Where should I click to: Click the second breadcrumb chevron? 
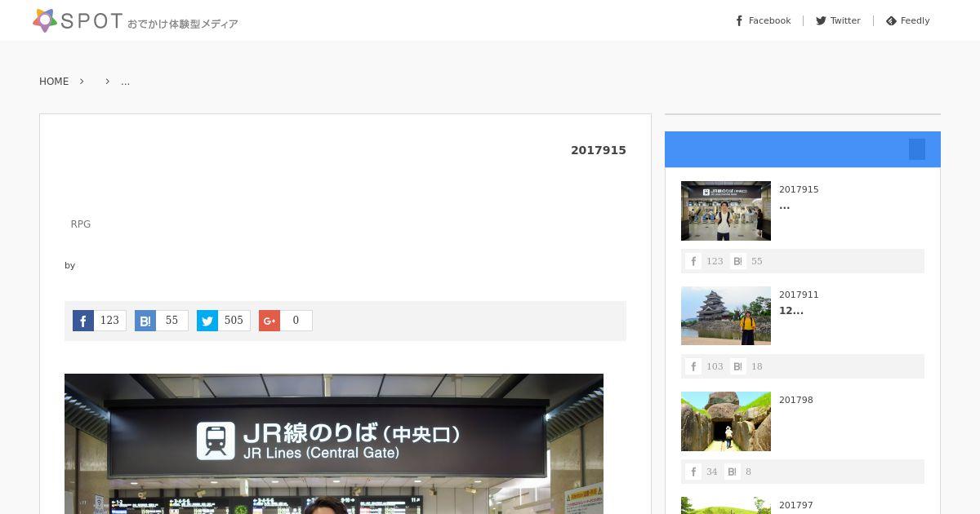click(x=107, y=82)
